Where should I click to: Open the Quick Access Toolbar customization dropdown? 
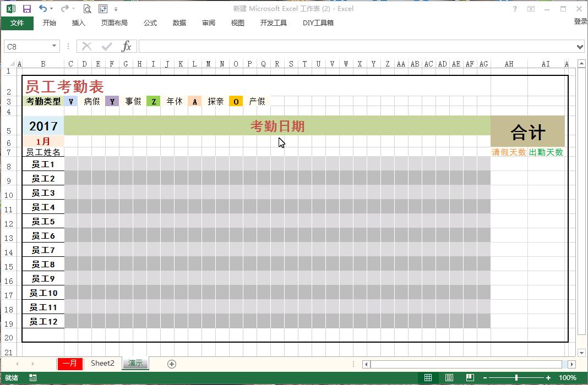click(x=116, y=9)
